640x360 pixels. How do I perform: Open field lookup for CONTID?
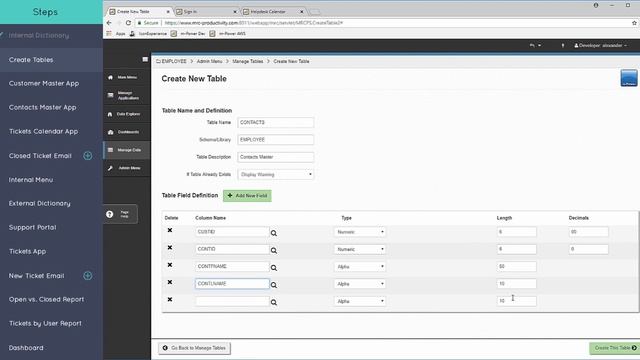click(273, 251)
